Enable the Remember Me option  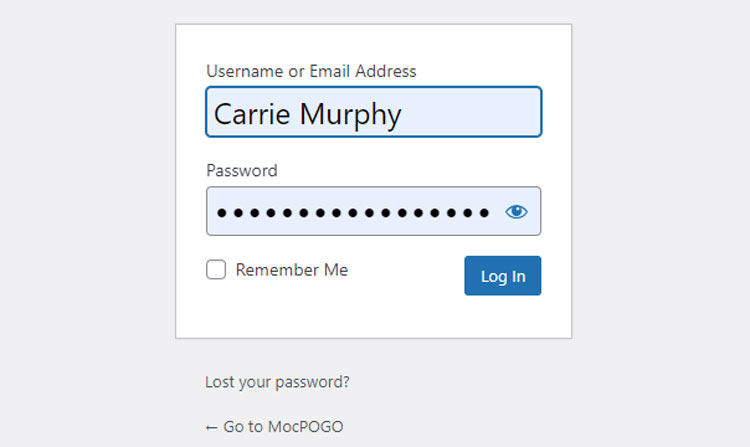[216, 270]
